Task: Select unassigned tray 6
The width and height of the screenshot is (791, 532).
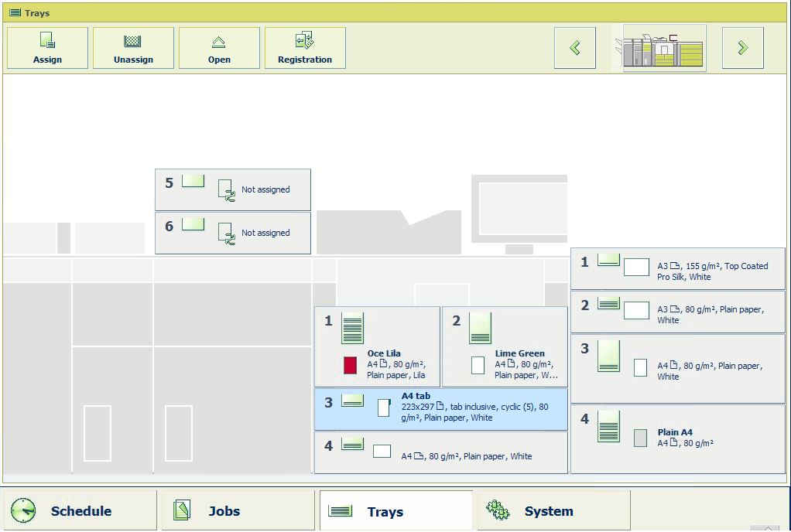Action: point(233,233)
